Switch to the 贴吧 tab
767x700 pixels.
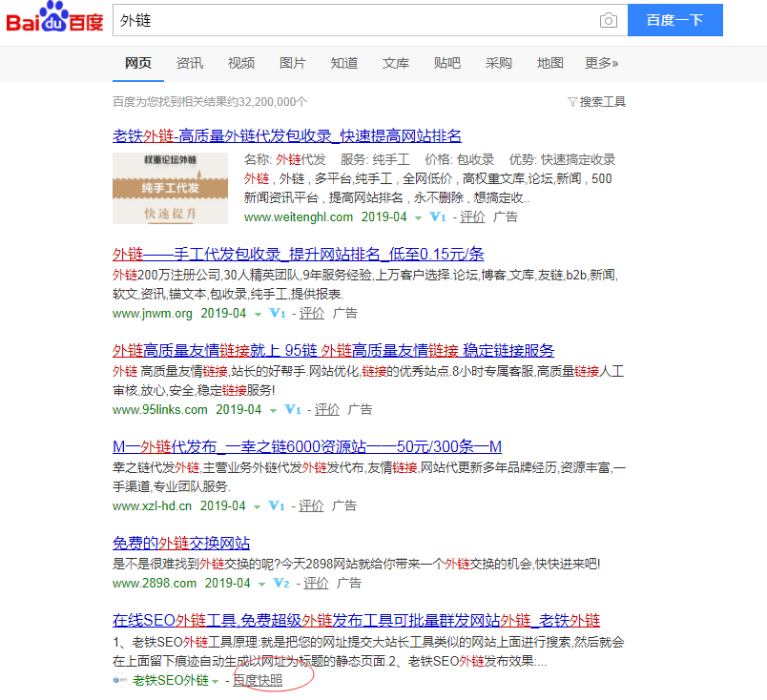tap(447, 63)
